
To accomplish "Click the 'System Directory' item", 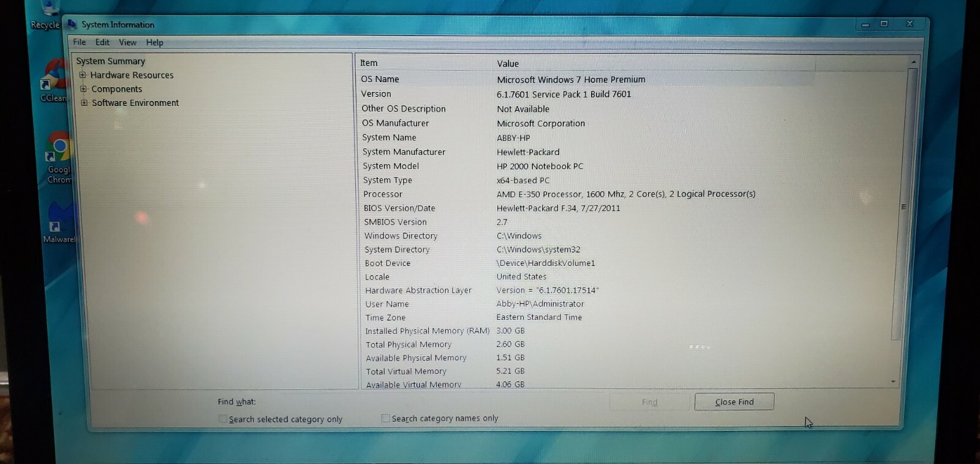I will [398, 249].
